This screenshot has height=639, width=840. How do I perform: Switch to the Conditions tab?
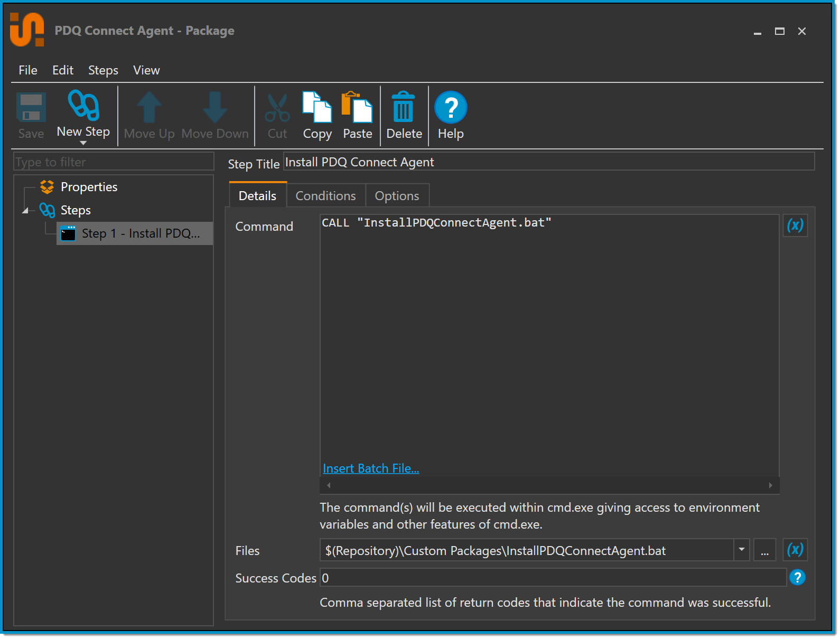tap(326, 195)
